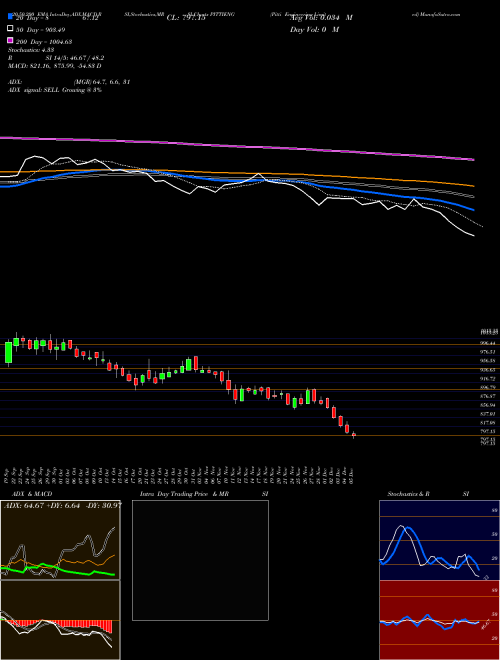Screen dimensions: 500x660
Task: Click the 'SI 14/3: 46.67 / 48.2' value
Action: coord(75,58)
